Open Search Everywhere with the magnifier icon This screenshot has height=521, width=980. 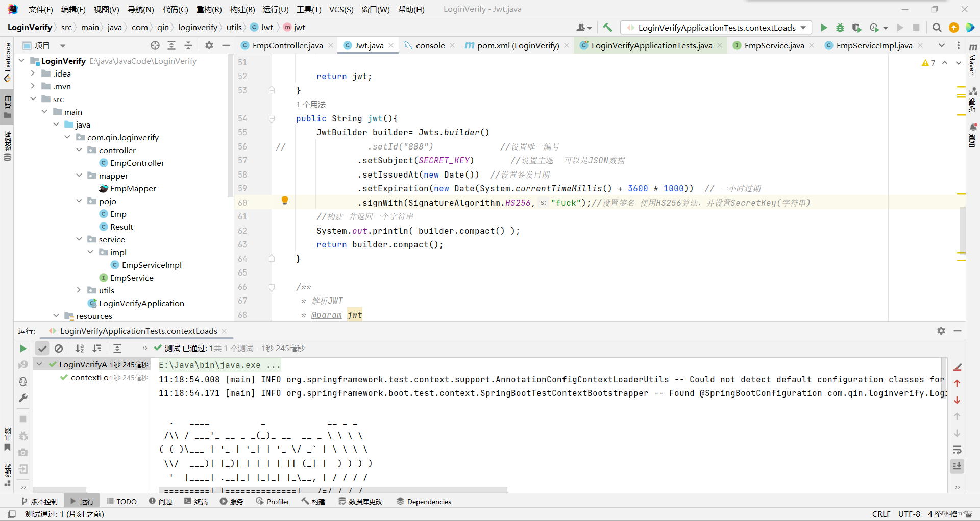(937, 28)
